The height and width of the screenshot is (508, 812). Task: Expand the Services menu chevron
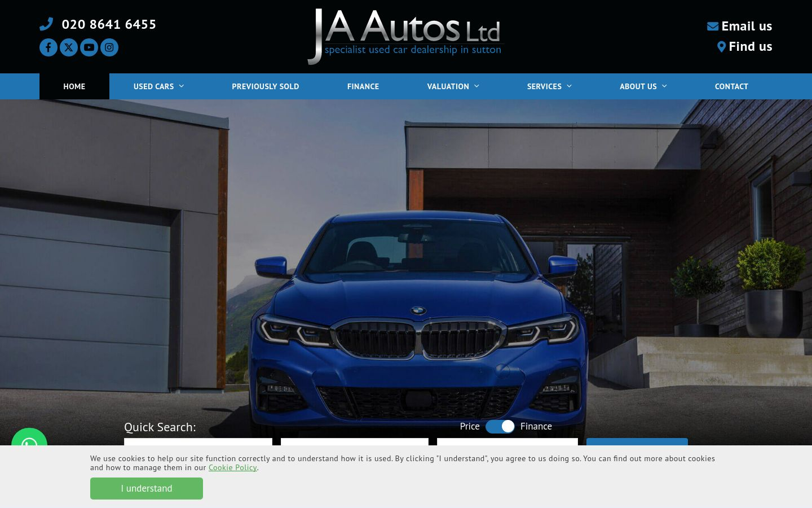[569, 86]
